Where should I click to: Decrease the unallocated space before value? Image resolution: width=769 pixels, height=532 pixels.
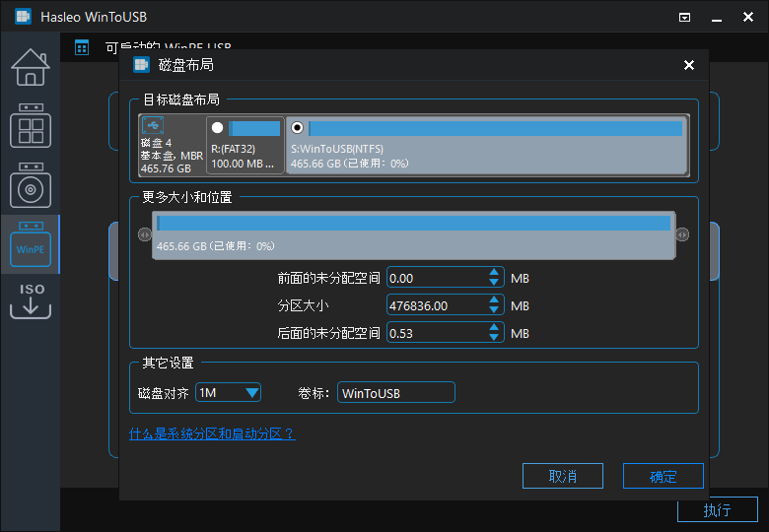tap(494, 282)
